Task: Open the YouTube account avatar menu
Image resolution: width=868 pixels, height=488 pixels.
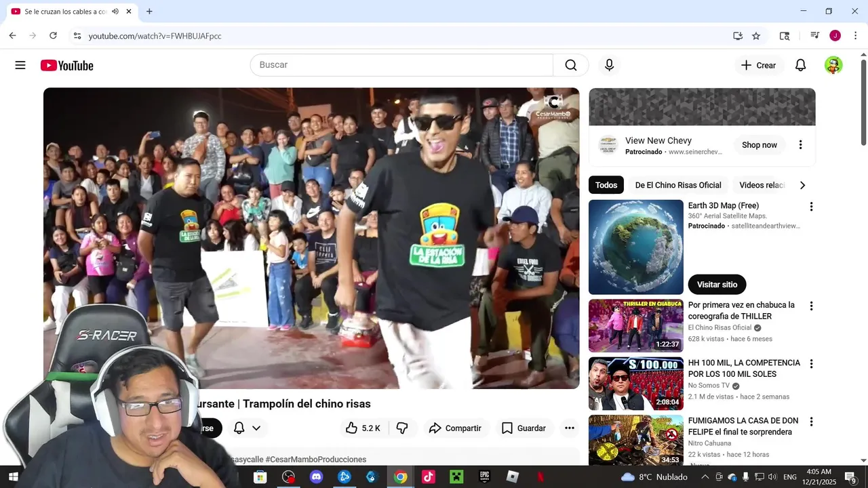Action: [833, 65]
